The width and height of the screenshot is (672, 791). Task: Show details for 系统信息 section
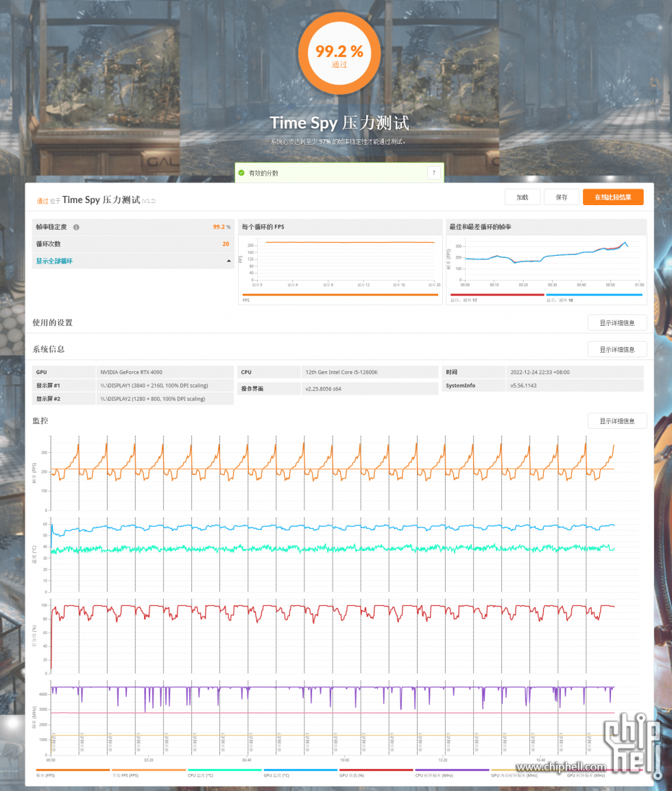pyautogui.click(x=617, y=350)
